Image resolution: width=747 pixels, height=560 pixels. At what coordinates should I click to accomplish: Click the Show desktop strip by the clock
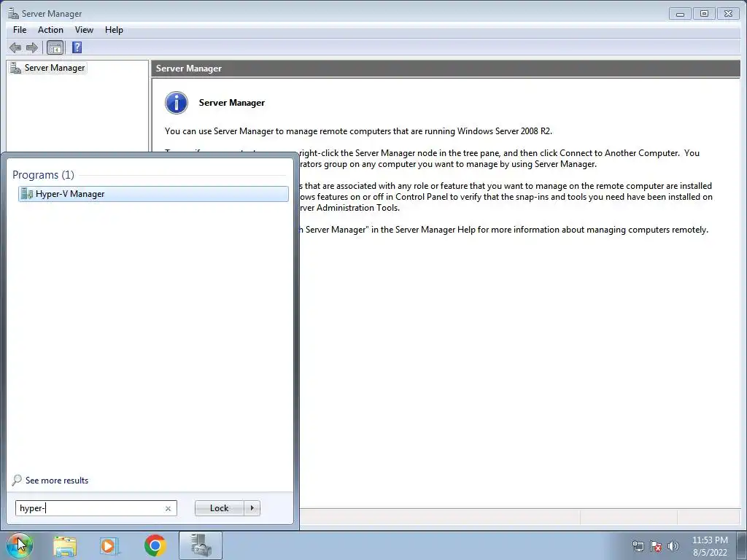pos(743,546)
